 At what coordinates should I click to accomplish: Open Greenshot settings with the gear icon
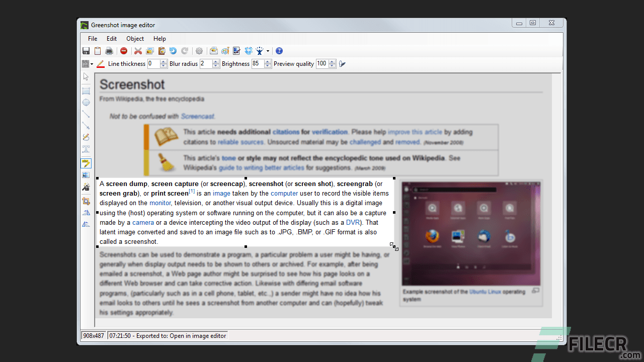[x=198, y=51]
